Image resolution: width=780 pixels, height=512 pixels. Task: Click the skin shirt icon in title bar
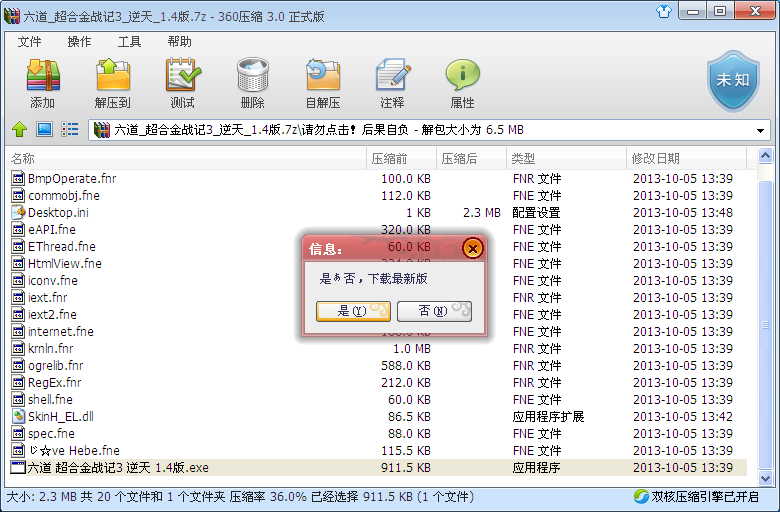[x=664, y=11]
